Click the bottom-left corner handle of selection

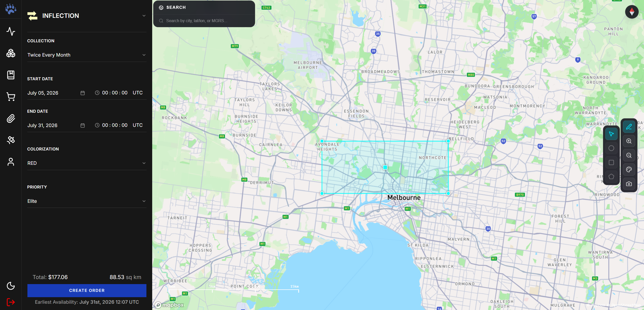coord(322,193)
